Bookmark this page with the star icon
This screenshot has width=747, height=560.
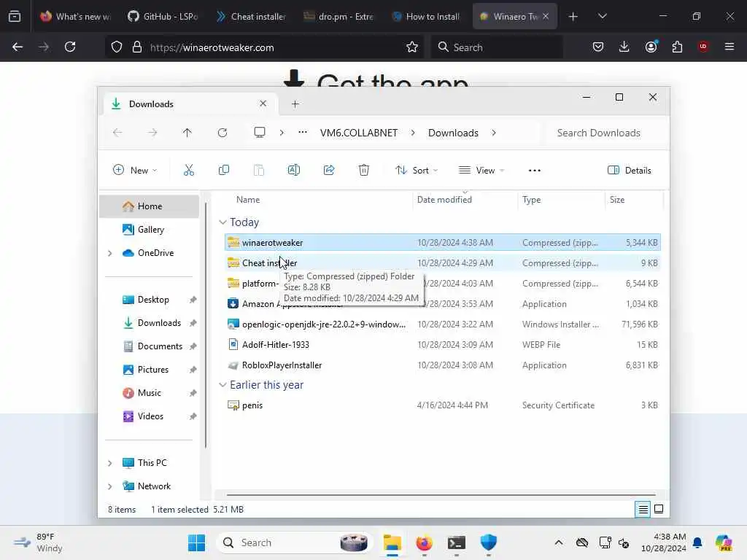[x=412, y=47]
